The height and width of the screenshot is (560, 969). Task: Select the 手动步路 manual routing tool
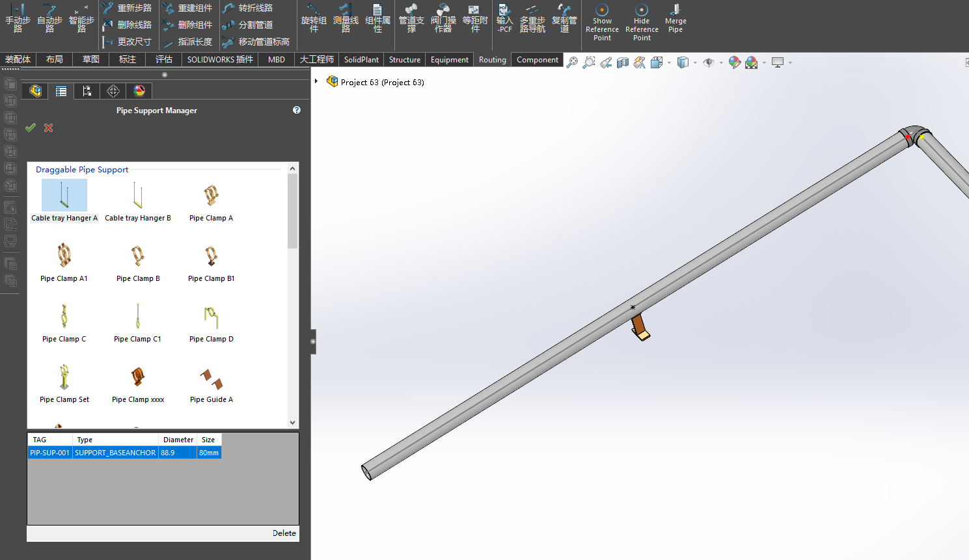(18, 18)
